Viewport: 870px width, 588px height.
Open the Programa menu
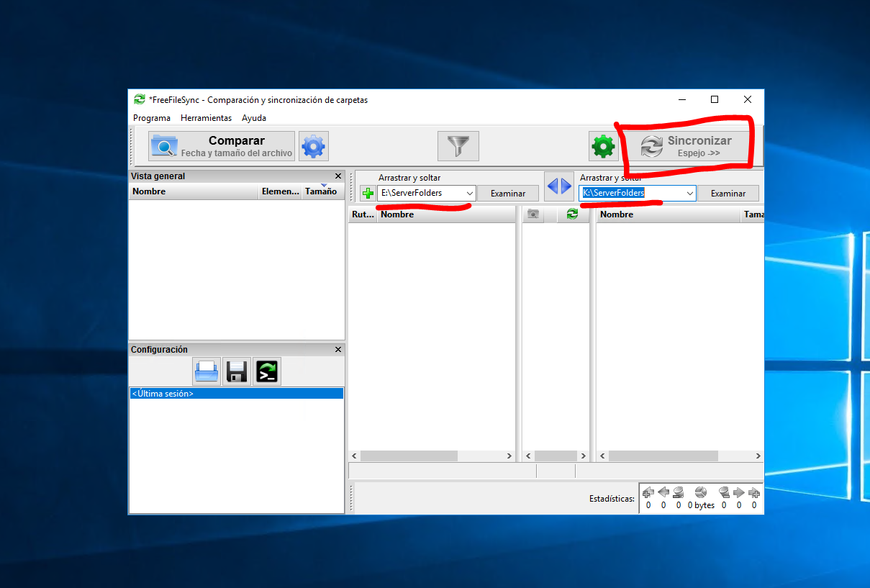152,118
